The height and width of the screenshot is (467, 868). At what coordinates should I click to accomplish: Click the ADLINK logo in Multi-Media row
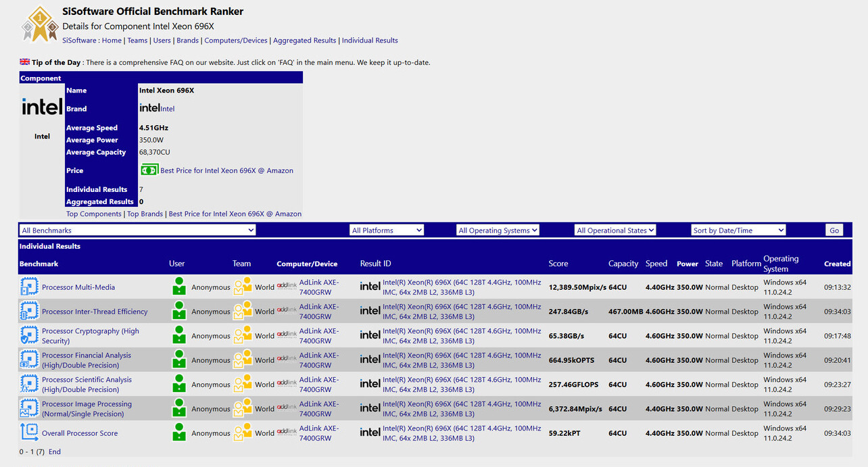287,286
